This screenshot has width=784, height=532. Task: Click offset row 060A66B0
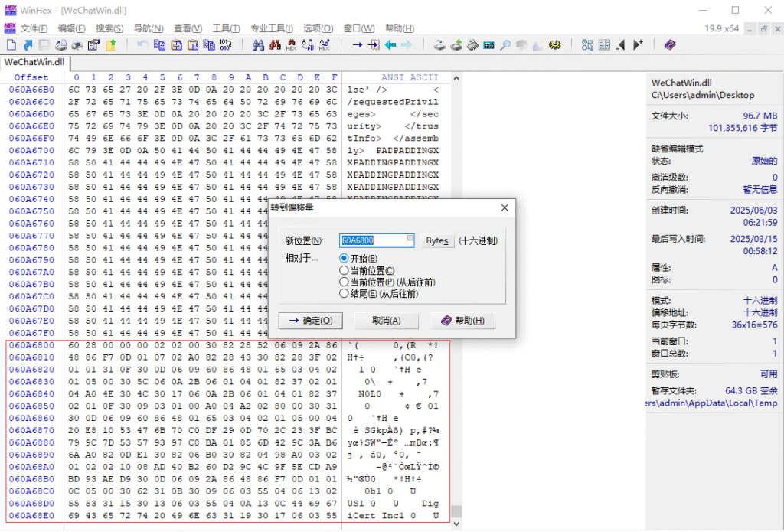31,90
